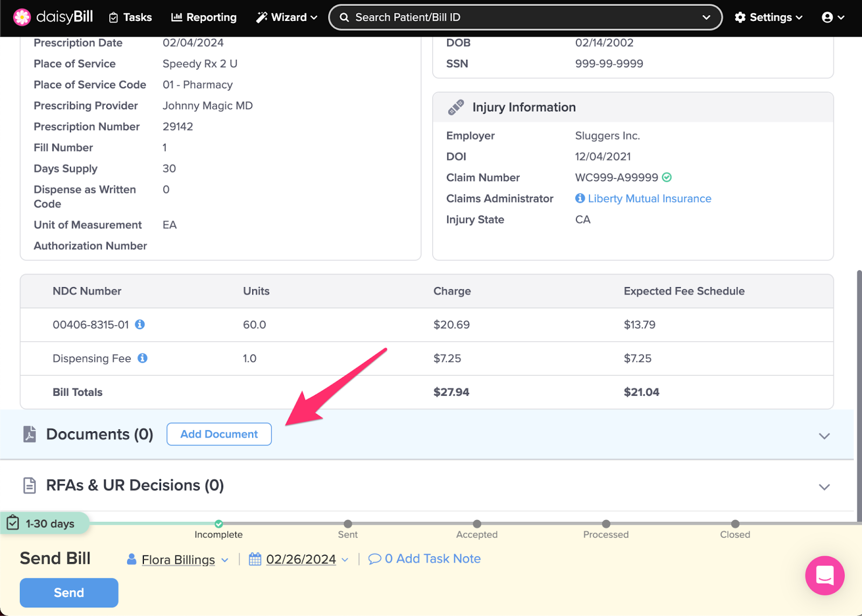Screen dimensions: 862x616
Task: Expand the Documents section chevron
Action: pos(824,436)
